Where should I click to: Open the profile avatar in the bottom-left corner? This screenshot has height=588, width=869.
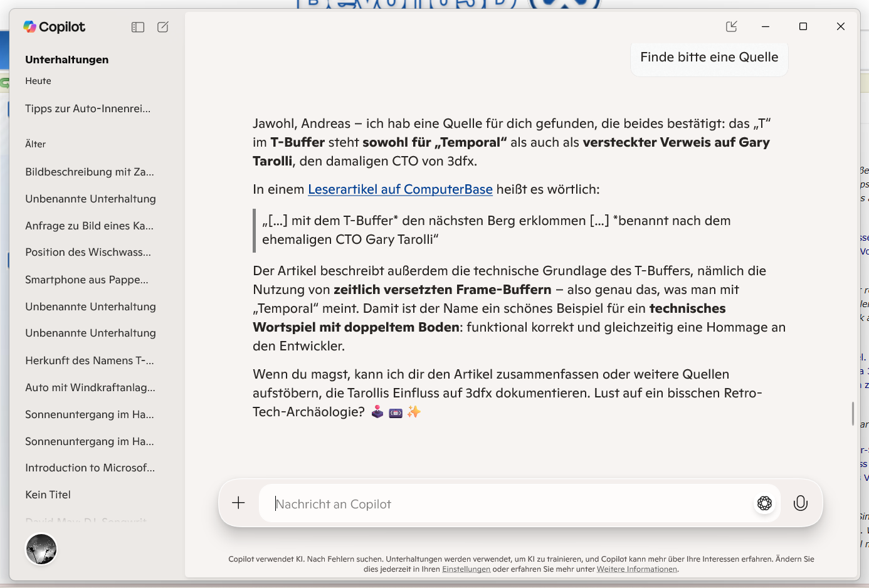[x=41, y=549]
